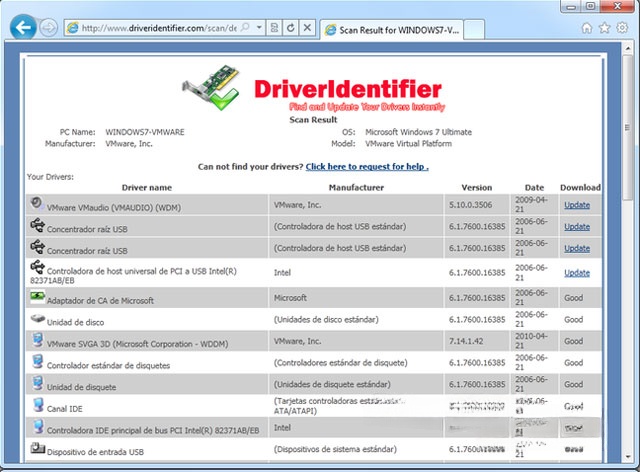The image size is (640, 472).
Task: Click the browser Forward arrow button
Action: (x=49, y=28)
